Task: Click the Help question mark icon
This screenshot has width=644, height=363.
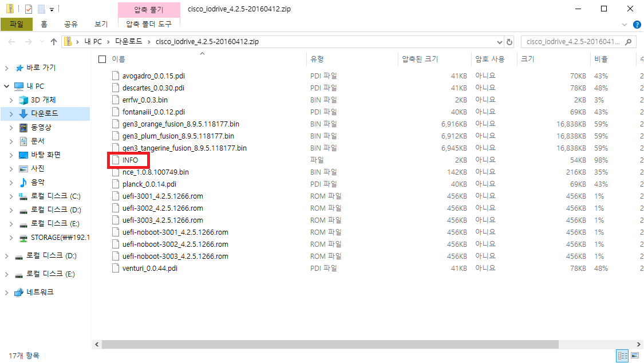Action: (637, 25)
